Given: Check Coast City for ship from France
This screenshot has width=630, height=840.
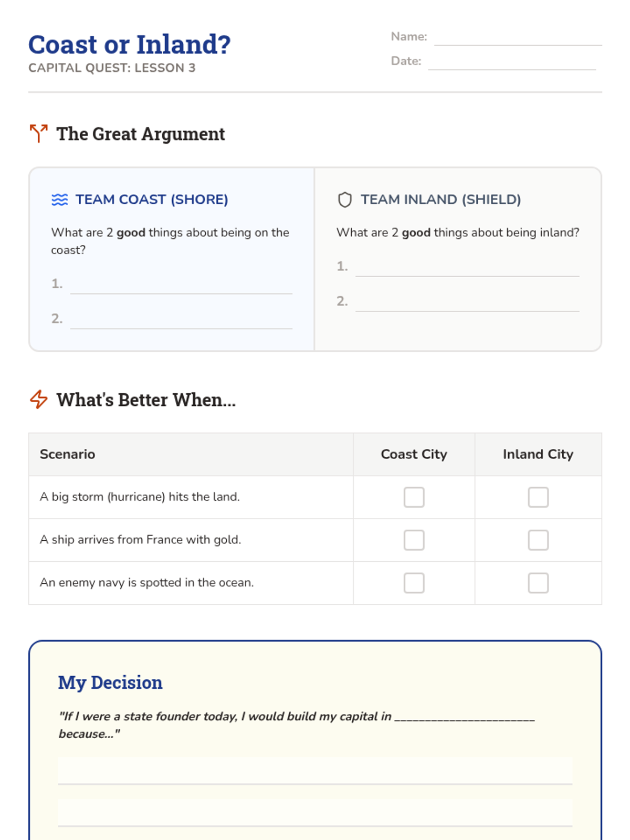Looking at the screenshot, I should (414, 540).
